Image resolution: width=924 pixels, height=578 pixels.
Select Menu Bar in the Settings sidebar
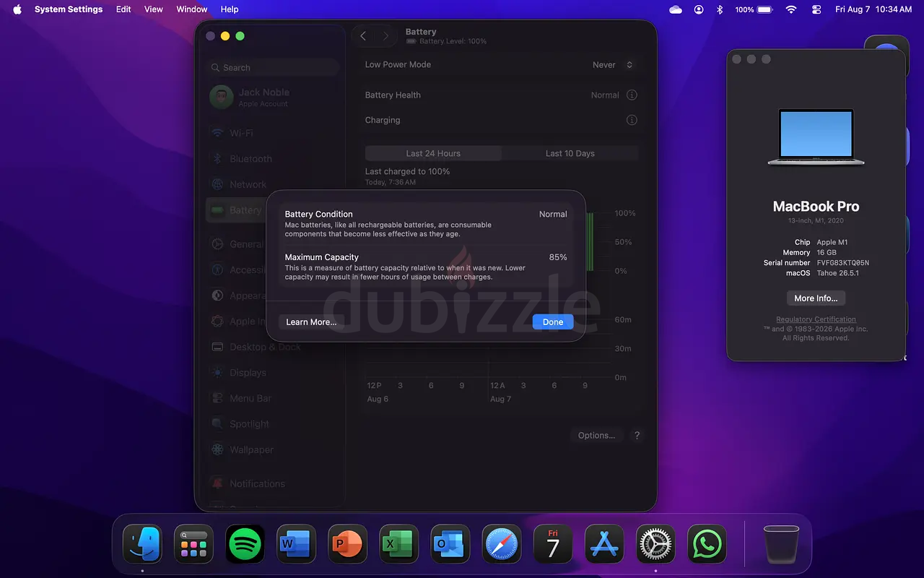(273, 398)
